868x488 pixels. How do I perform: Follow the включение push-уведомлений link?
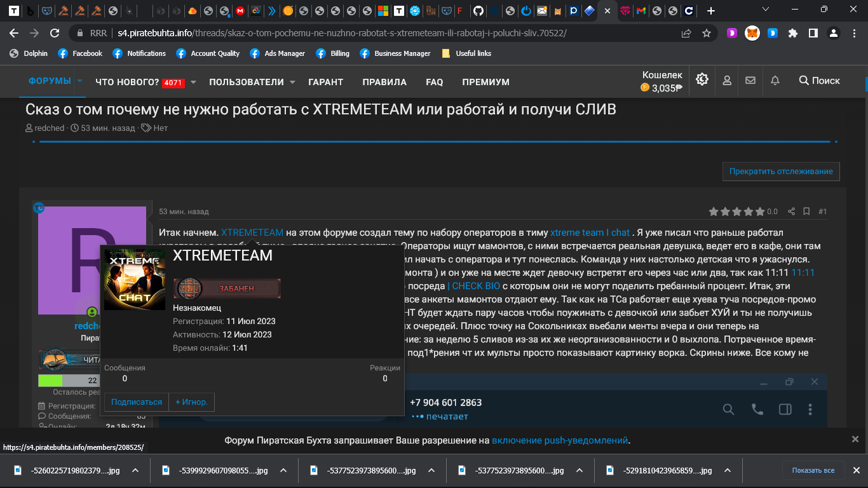tap(560, 440)
